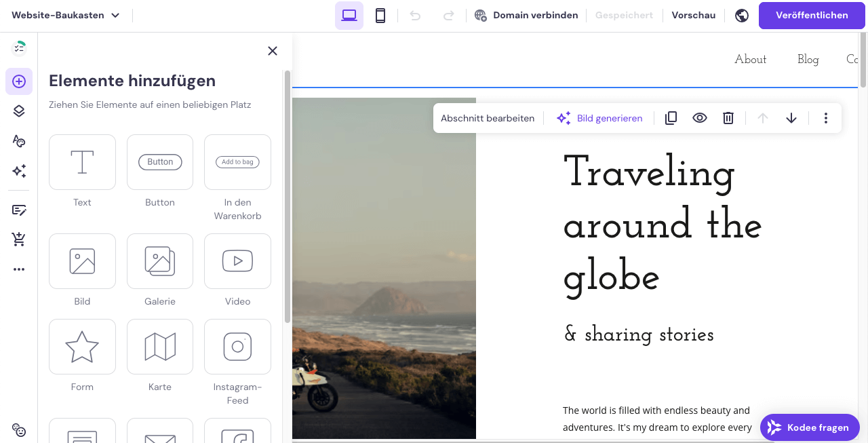This screenshot has height=443, width=868.
Task: Click the feedback smiley icon at sidebar bottom
Action: tap(19, 430)
